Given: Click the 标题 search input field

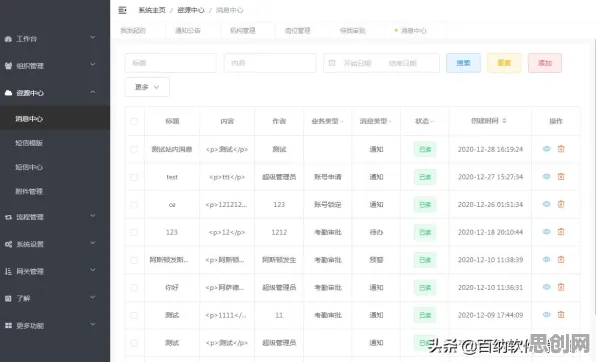Looking at the screenshot, I should pos(171,63).
